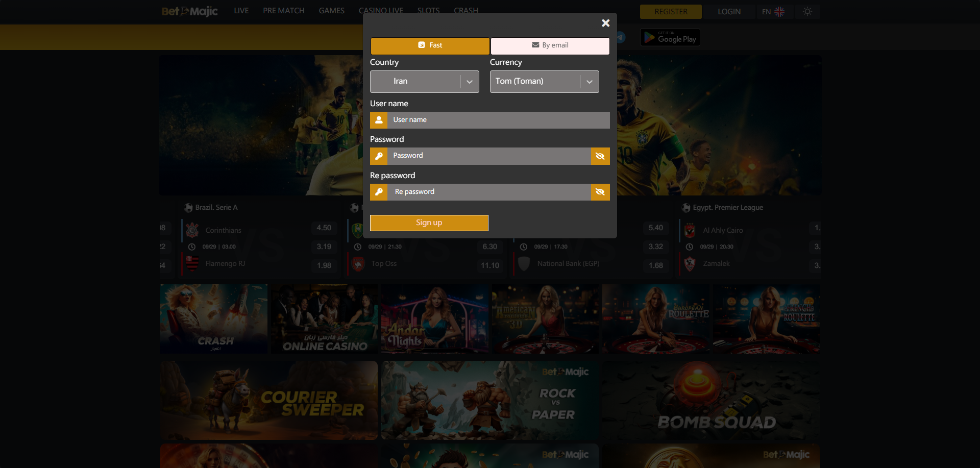This screenshot has height=468, width=980.
Task: Select the Fast registration tab
Action: tap(430, 45)
